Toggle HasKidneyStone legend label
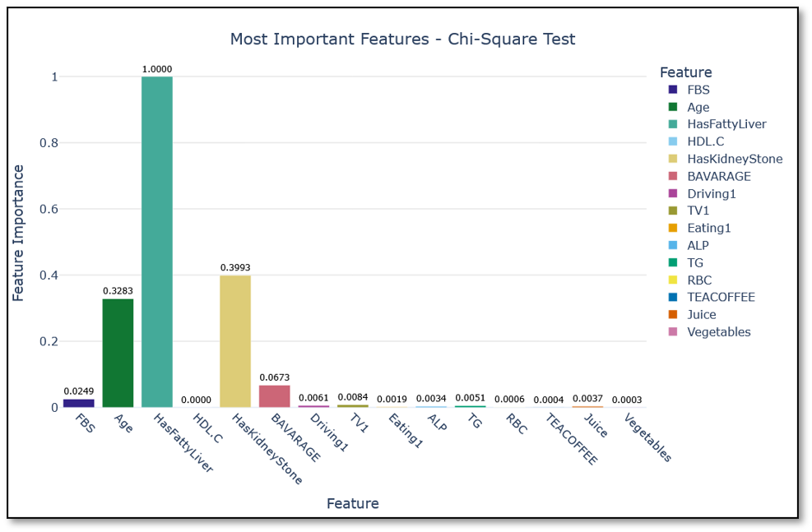 click(x=734, y=159)
